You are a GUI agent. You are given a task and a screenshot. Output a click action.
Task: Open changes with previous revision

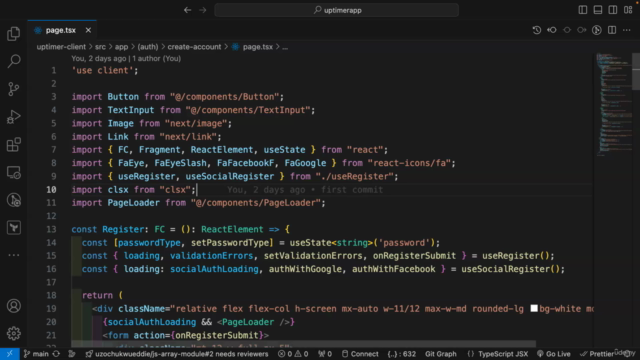tap(552, 30)
